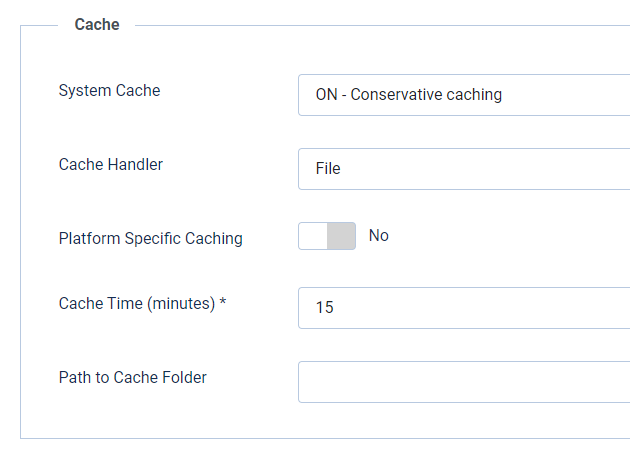Click the System Cache label

(109, 91)
